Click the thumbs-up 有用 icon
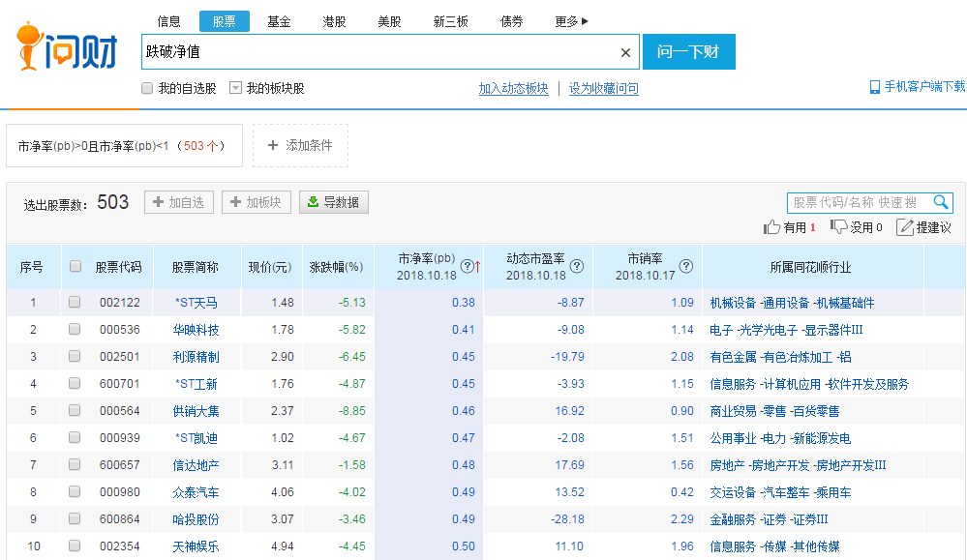Image resolution: width=967 pixels, height=560 pixels. point(772,227)
